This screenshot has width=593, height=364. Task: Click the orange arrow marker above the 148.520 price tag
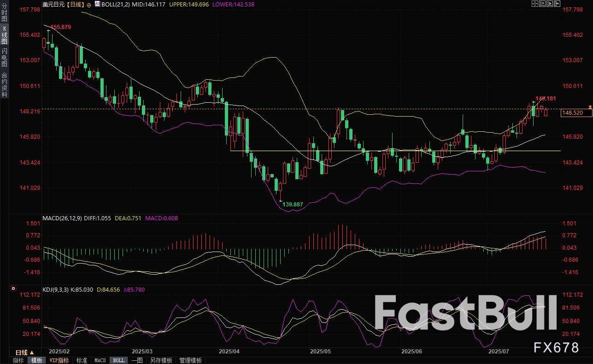click(590, 107)
